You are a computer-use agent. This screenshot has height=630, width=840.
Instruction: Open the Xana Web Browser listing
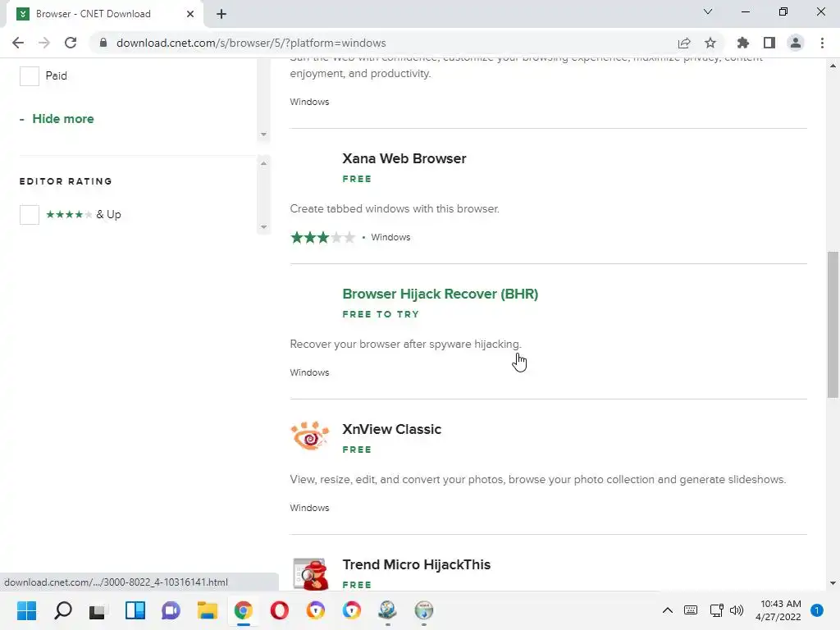point(404,158)
